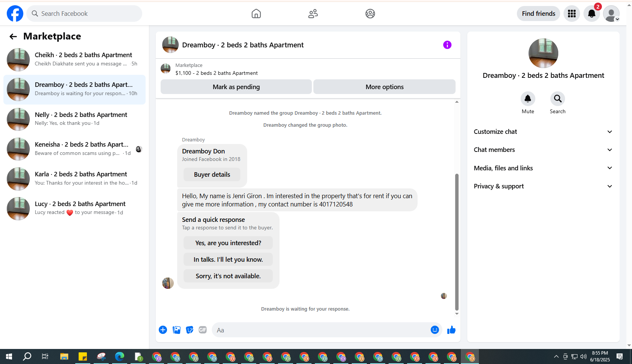632x364 pixels.
Task: Click the chat scrollbar up arrow
Action: (x=457, y=102)
